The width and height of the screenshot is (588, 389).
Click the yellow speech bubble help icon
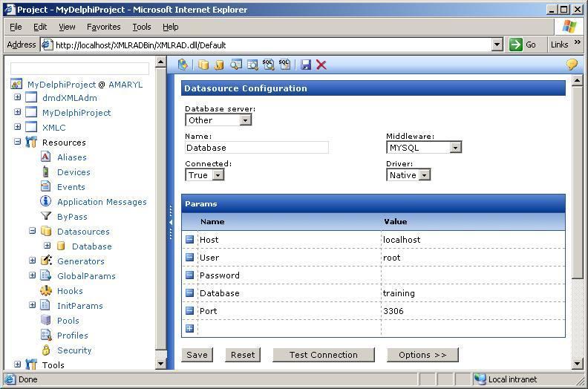pos(572,65)
